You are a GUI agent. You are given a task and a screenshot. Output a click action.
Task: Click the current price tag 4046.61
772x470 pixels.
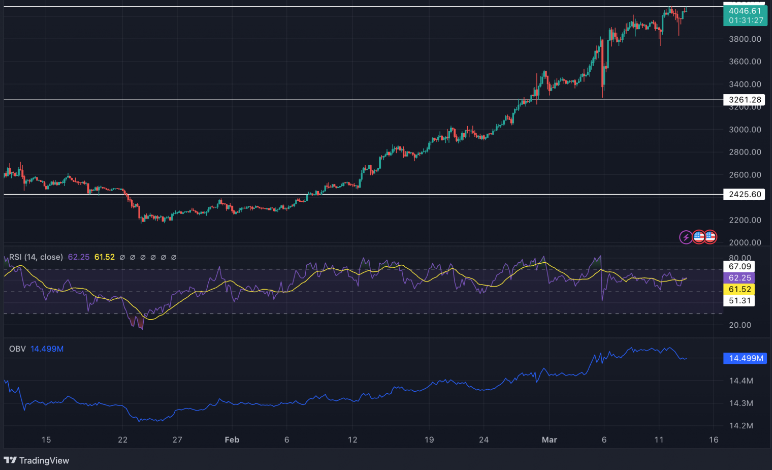pos(744,11)
